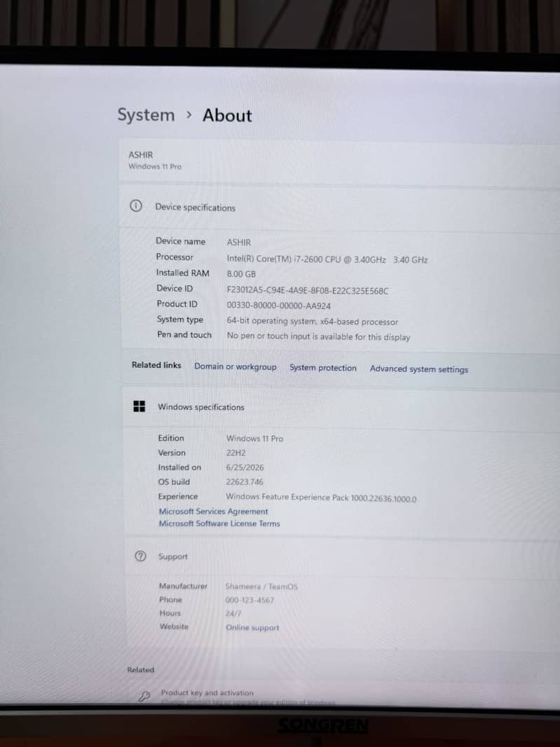Select the 64-bit operating system text

(x=312, y=322)
